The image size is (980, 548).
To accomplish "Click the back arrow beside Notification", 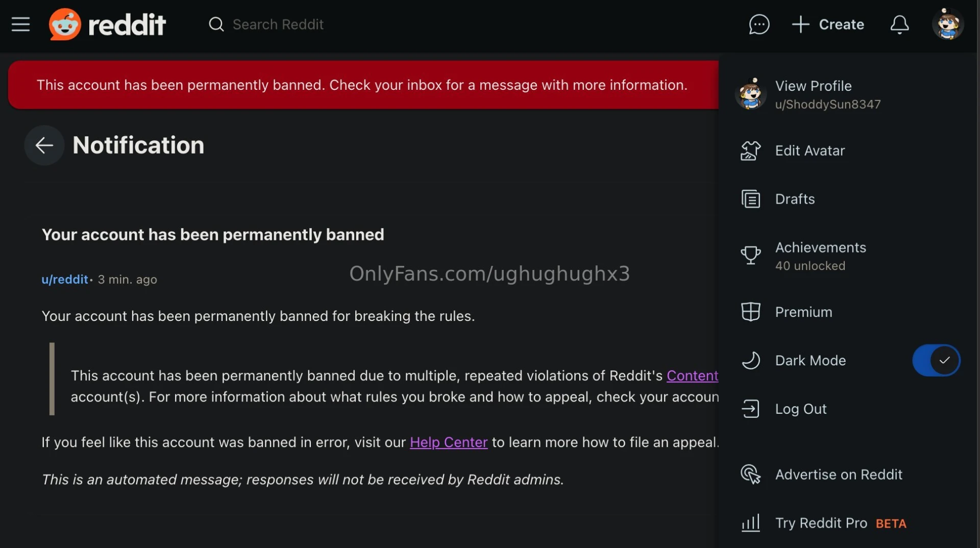I will (44, 145).
